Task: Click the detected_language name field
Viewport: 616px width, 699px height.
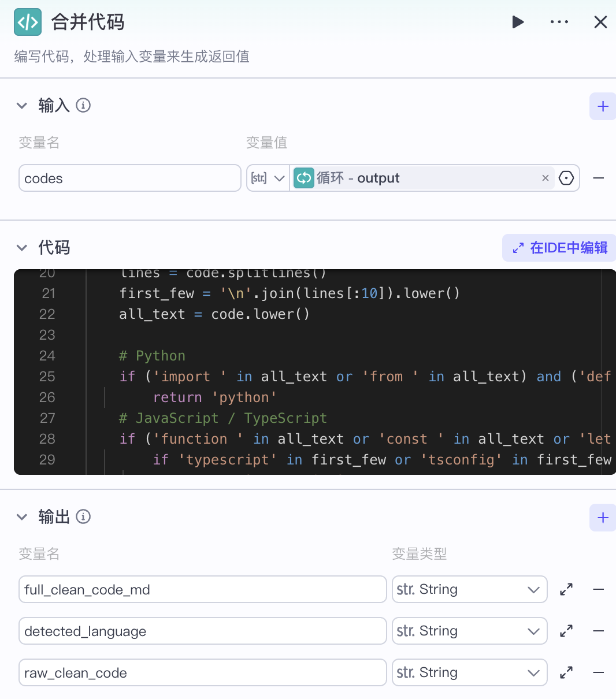Action: click(x=202, y=631)
